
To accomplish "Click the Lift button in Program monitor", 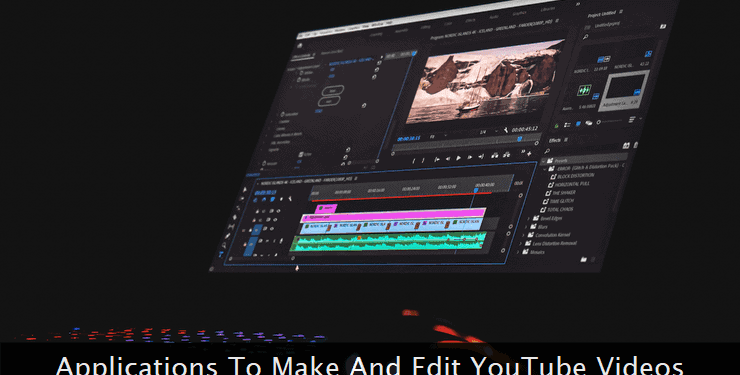I will 495,156.
